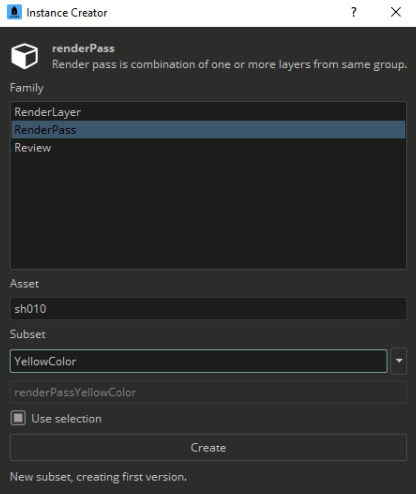Click the renderPassYellowColor result field
Image resolution: width=416 pixels, height=494 pixels.
click(208, 392)
